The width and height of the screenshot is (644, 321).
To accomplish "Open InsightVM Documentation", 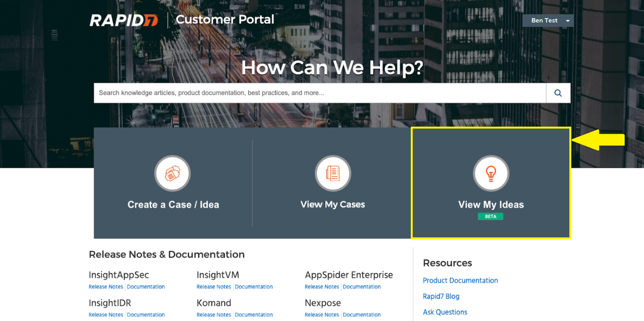I will [254, 287].
